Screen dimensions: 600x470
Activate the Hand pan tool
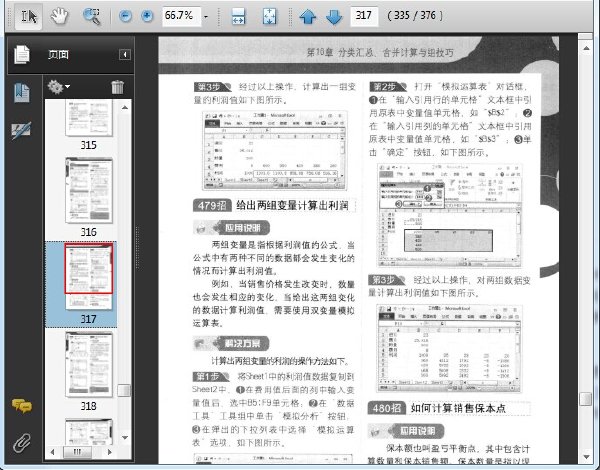(x=59, y=16)
